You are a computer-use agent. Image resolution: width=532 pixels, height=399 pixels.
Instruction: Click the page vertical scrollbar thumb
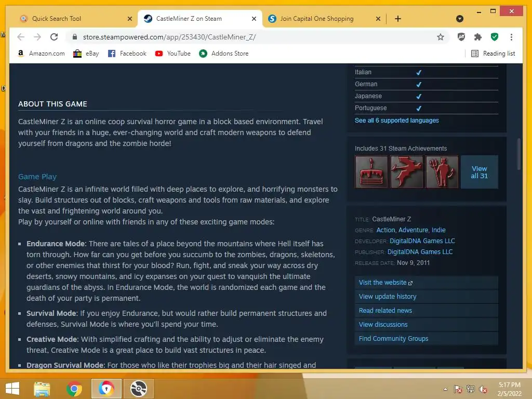point(519,154)
